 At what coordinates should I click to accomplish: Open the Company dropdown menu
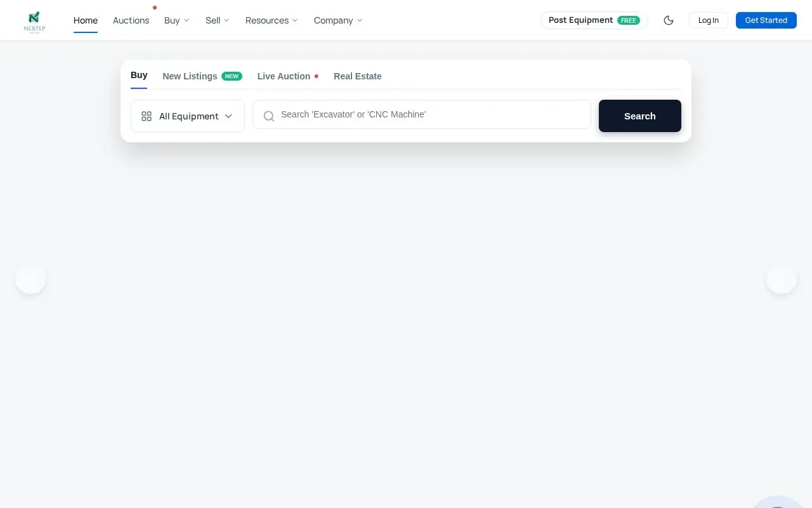[x=338, y=20]
